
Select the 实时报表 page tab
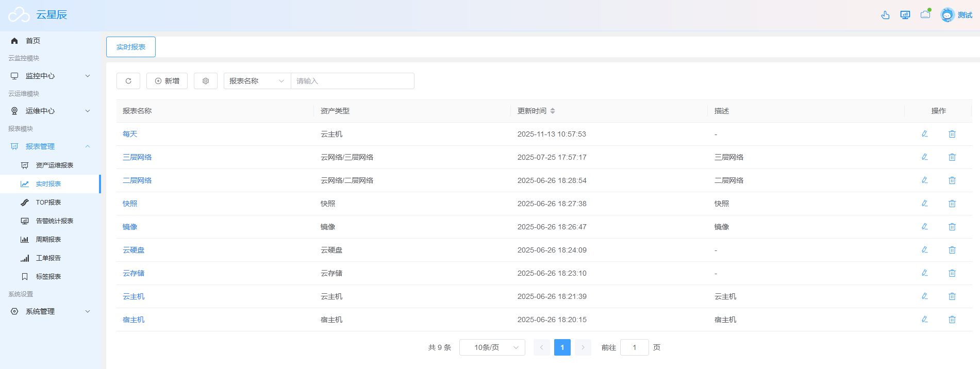[x=131, y=47]
